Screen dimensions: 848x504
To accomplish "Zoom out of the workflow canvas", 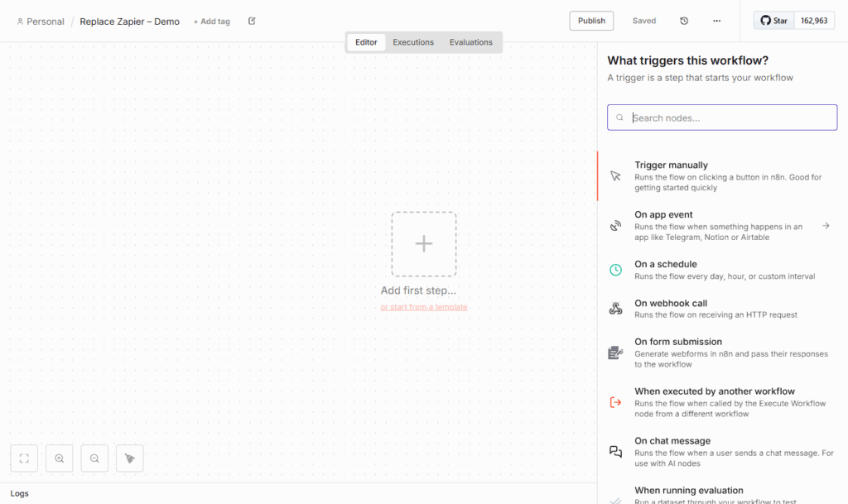I will click(x=94, y=458).
